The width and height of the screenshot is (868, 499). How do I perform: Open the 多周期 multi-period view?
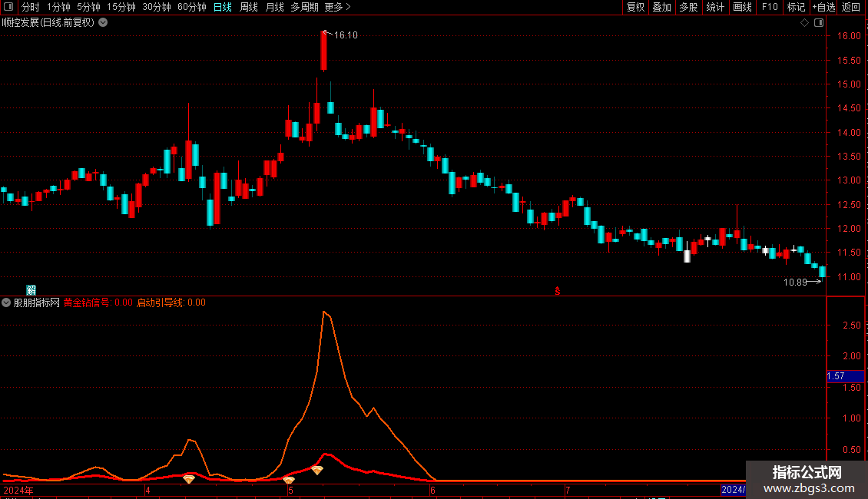coord(304,7)
